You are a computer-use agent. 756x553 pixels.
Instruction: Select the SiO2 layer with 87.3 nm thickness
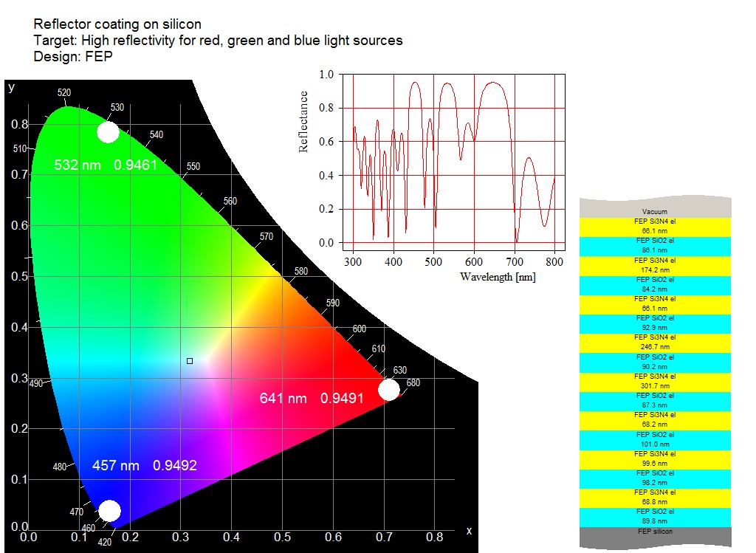[x=655, y=401]
